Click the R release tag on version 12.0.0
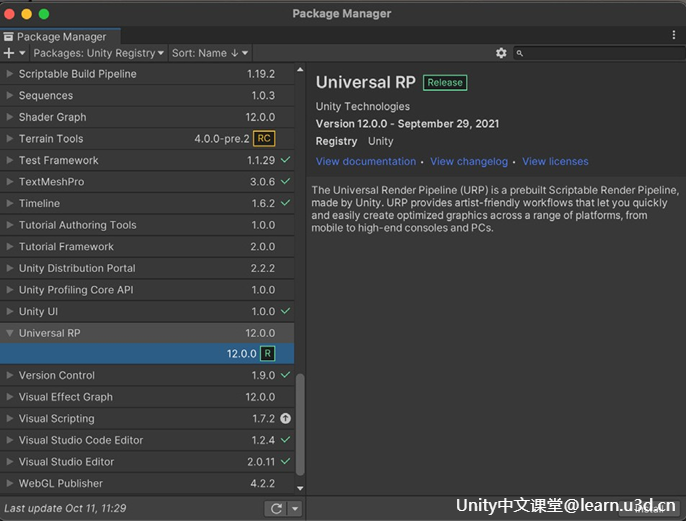This screenshot has width=686, height=521. [x=267, y=353]
